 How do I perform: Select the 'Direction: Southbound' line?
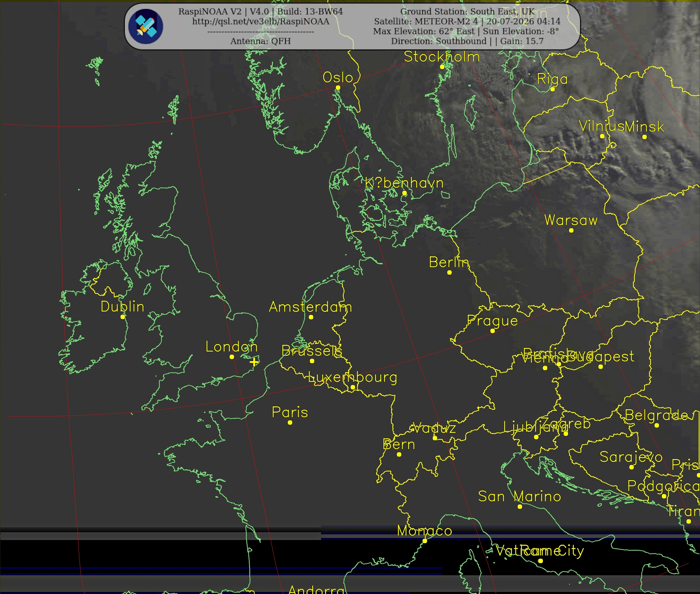(439, 41)
